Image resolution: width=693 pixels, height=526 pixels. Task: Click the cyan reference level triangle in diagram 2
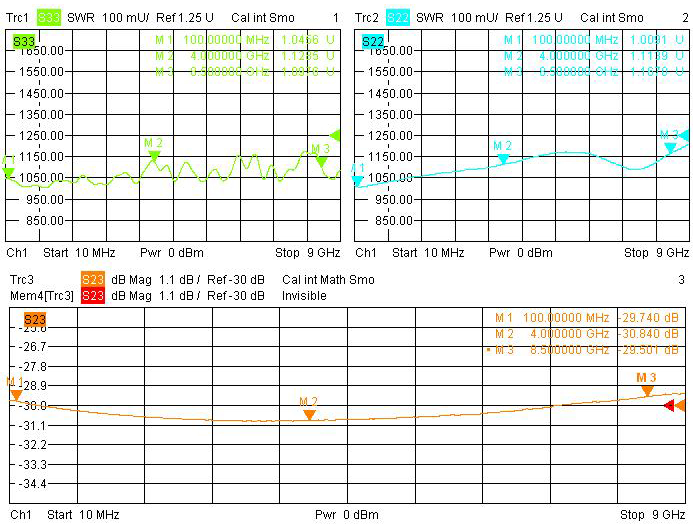tap(684, 135)
